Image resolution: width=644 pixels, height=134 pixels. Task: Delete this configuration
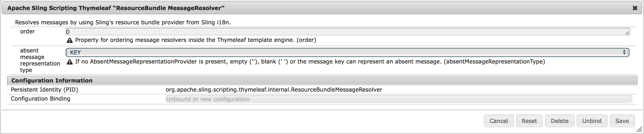click(560, 121)
